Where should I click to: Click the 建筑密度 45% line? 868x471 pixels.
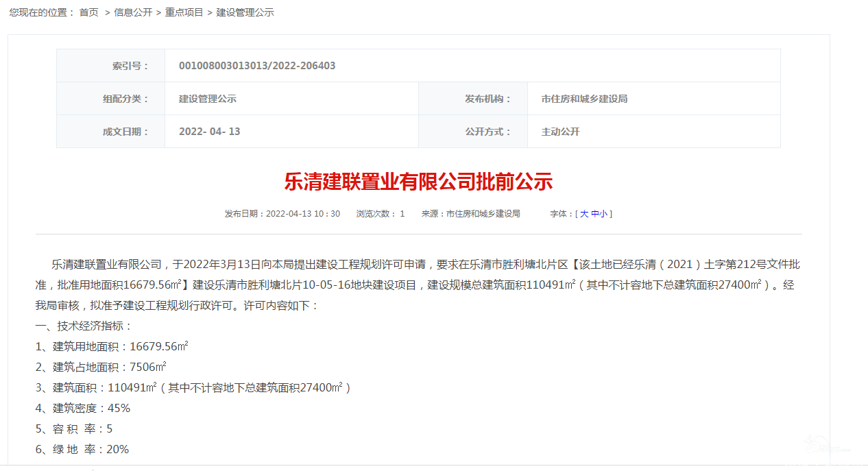tap(82, 408)
